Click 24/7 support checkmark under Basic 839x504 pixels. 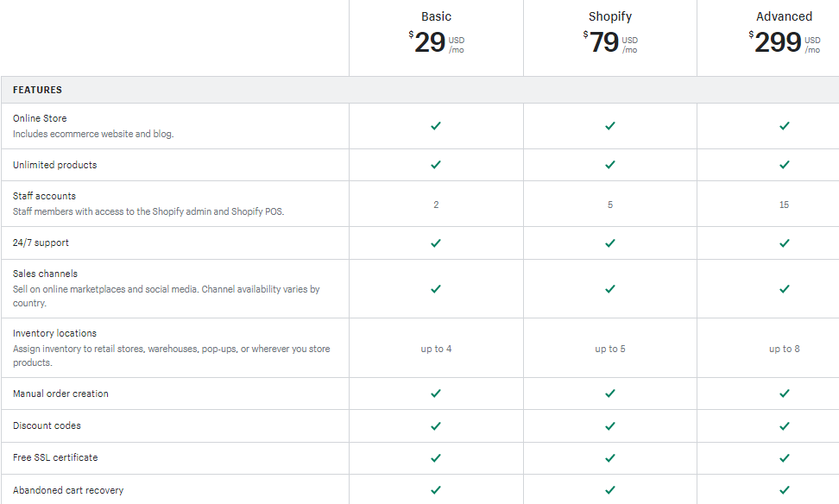pos(436,243)
